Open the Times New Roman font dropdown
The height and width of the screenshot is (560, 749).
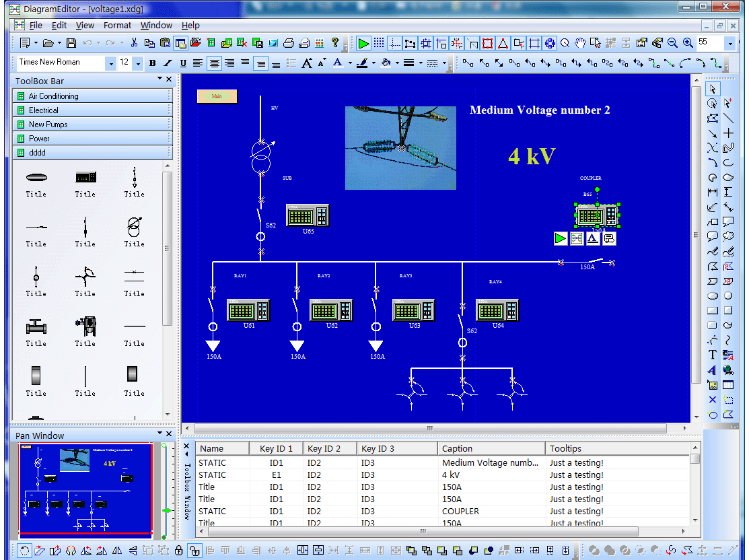click(x=111, y=63)
